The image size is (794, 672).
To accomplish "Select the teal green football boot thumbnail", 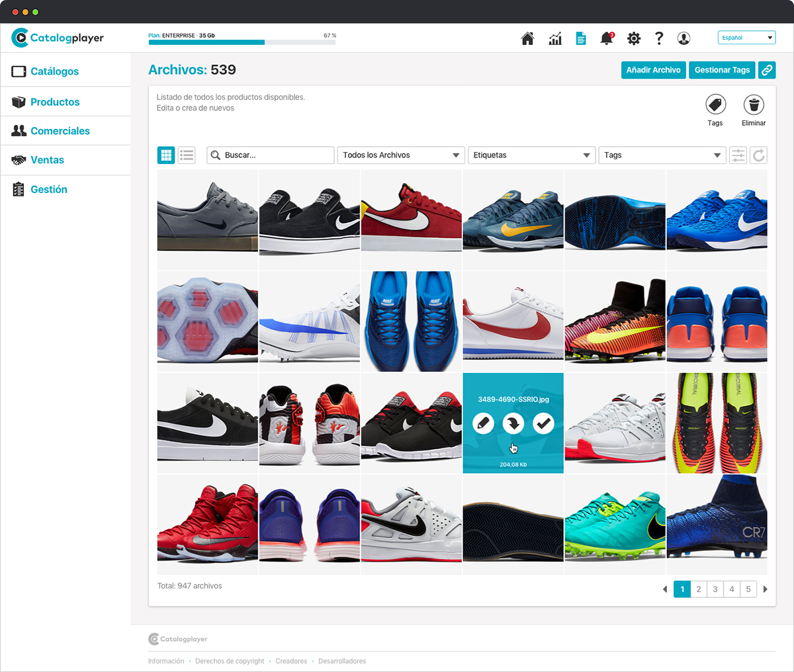I will pos(615,525).
